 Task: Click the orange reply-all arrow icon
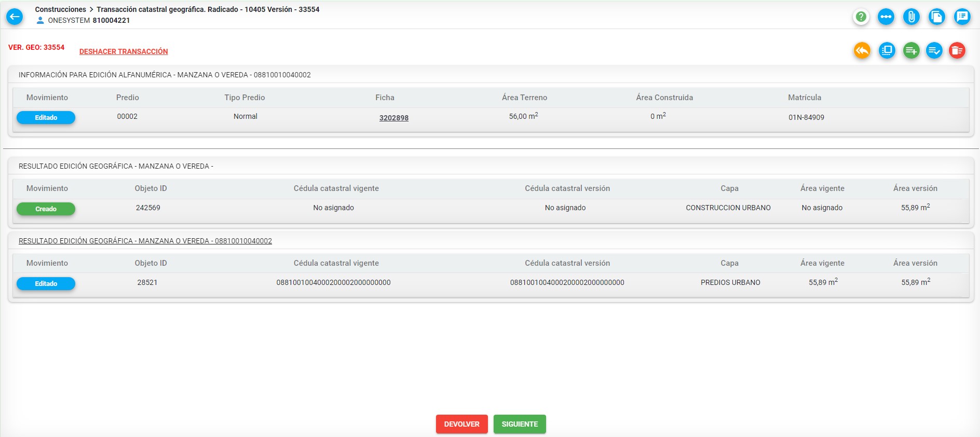pos(862,50)
